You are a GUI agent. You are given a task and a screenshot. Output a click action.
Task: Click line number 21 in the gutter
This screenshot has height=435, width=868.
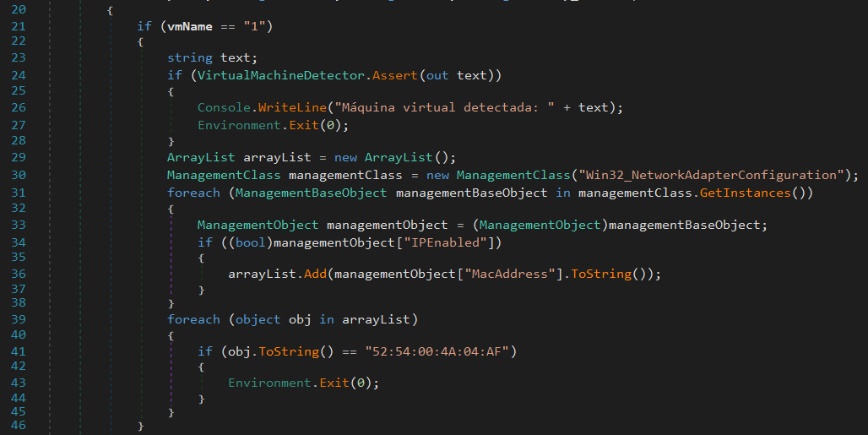tap(19, 26)
